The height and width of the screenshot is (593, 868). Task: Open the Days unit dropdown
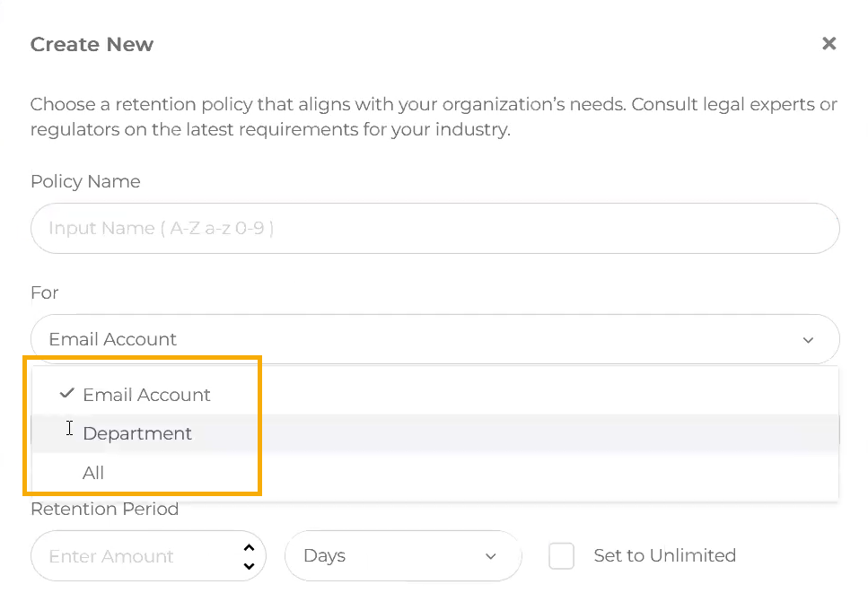click(403, 555)
